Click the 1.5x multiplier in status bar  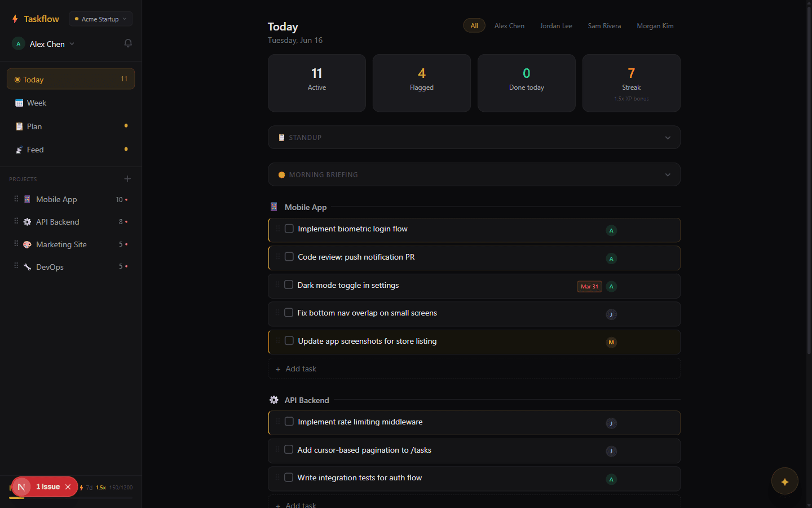pyautogui.click(x=101, y=488)
